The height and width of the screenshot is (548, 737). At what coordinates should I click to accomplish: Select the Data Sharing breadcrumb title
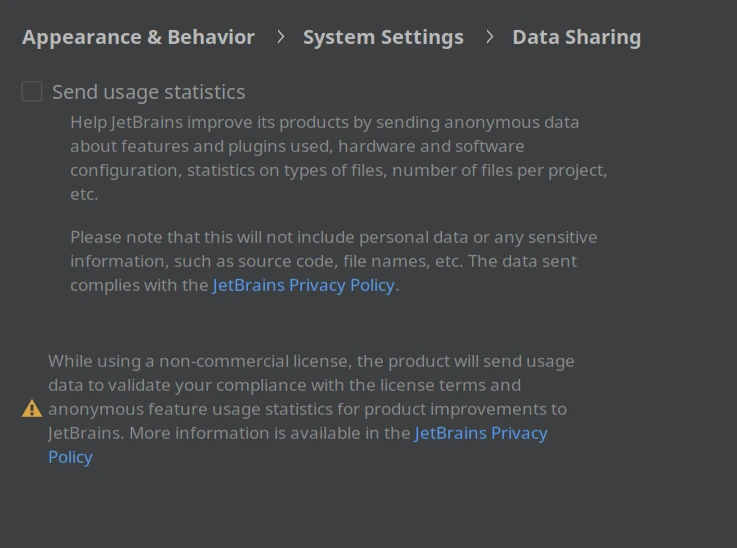tap(577, 37)
